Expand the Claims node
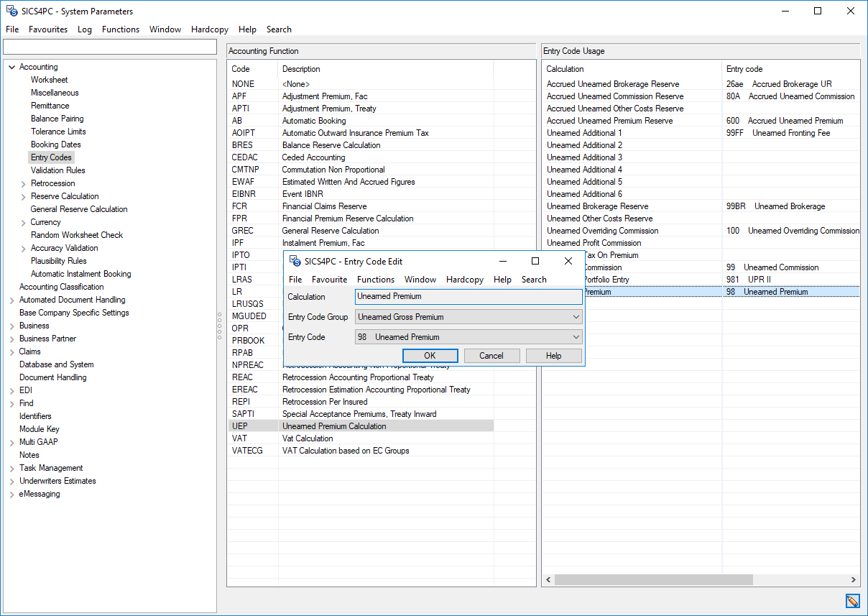Viewport: 868px width, 616px height. click(x=11, y=351)
